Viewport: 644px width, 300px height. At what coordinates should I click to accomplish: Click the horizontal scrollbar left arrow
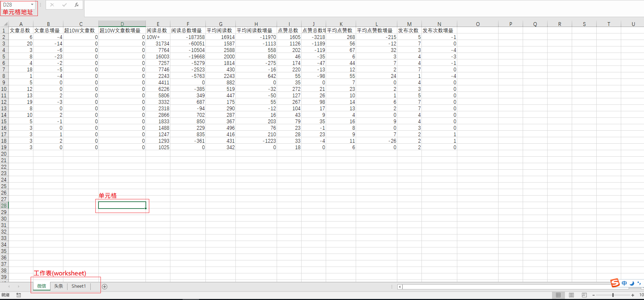click(x=400, y=287)
